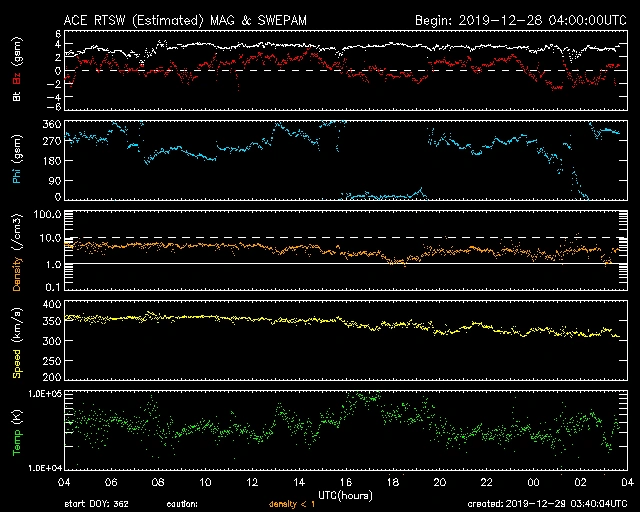Click the 'caution:' footer label
The height and width of the screenshot is (512, 640).
click(182, 504)
